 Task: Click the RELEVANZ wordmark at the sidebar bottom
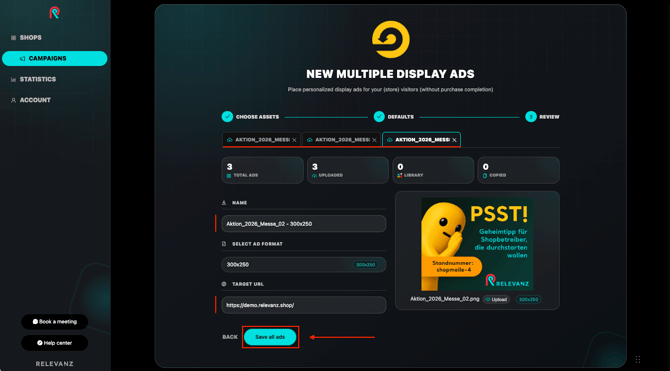pos(54,364)
